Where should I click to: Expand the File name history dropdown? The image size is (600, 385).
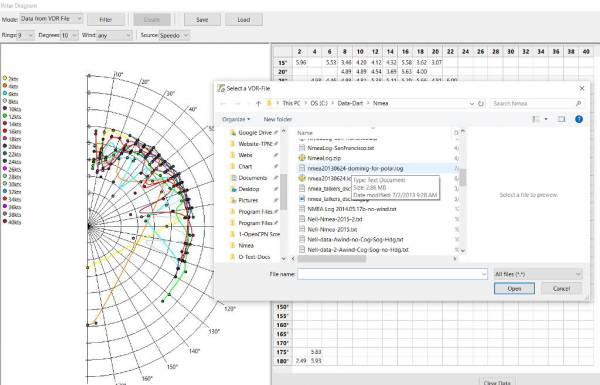pos(484,274)
